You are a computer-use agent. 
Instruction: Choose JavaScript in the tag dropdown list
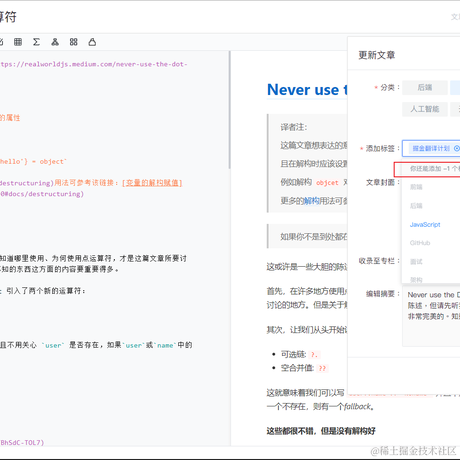[x=425, y=224]
